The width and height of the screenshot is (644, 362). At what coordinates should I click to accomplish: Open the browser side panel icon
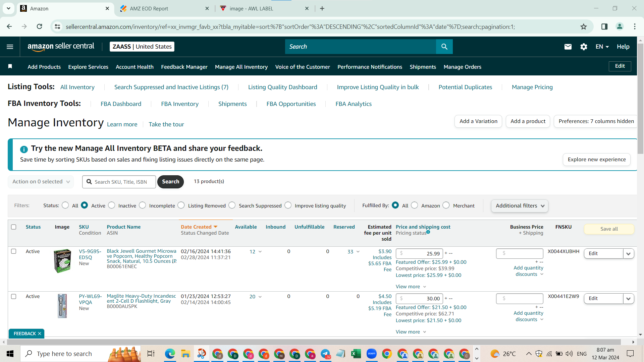(604, 26)
